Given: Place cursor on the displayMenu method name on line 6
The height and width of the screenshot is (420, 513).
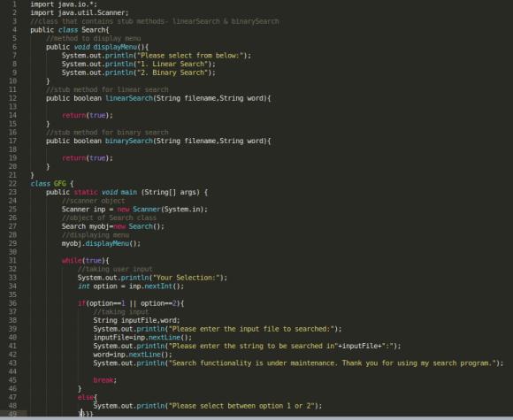Looking at the screenshot, I should (x=115, y=47).
